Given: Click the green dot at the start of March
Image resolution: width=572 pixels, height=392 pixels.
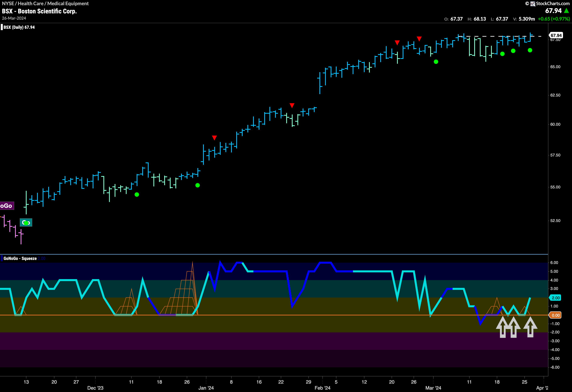Looking at the screenshot, I should pyautogui.click(x=436, y=62).
